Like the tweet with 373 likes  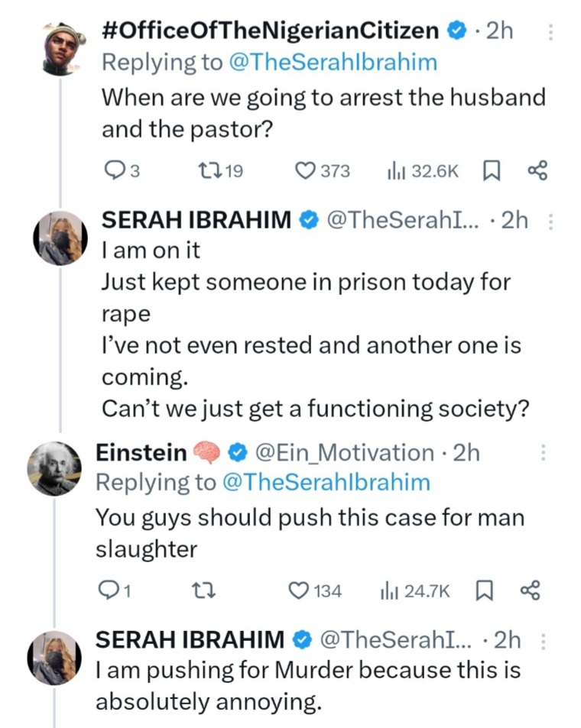[x=307, y=171]
